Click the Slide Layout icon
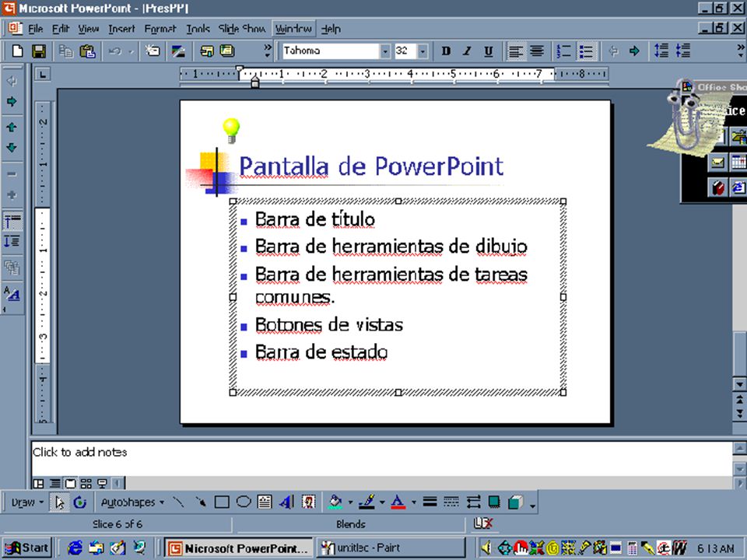Screen dimensions: 747x560 (206, 51)
